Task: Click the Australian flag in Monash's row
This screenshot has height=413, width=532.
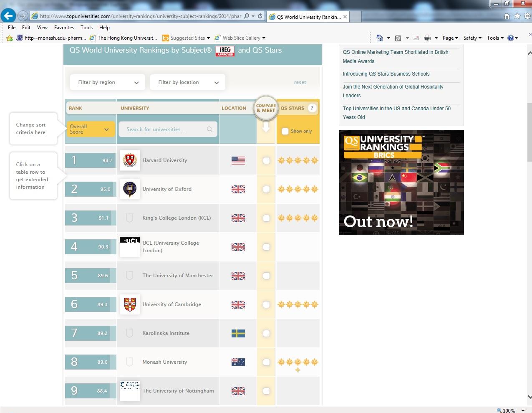Action: (x=238, y=362)
